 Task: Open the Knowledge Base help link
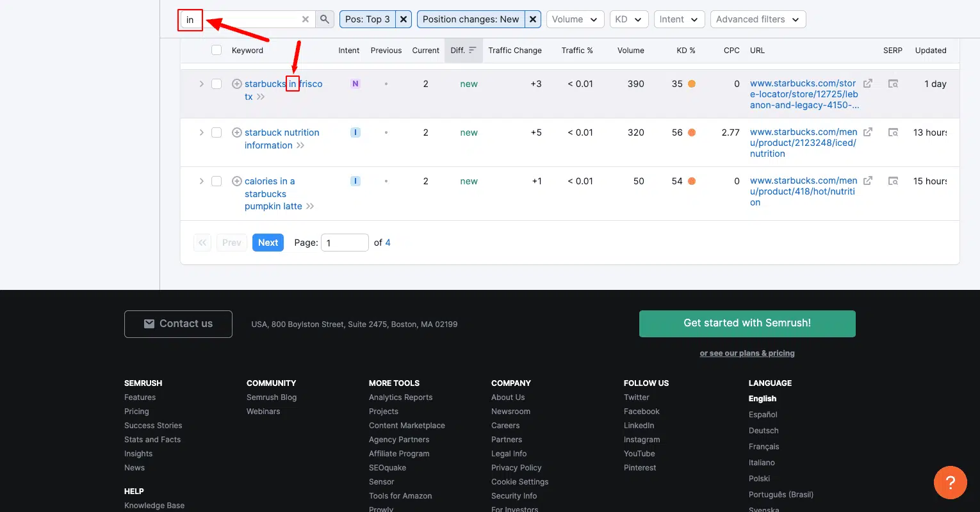(x=154, y=506)
